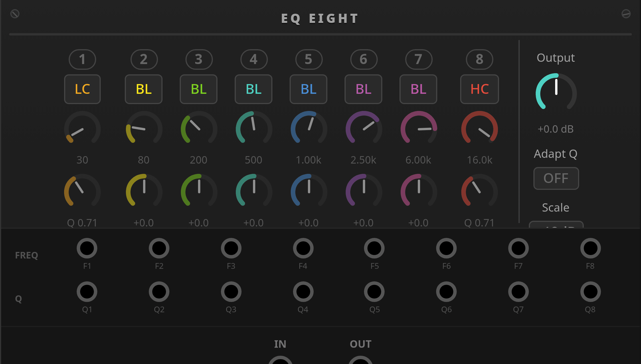Click the top-right panel screw
The width and height of the screenshot is (641, 364).
(626, 14)
